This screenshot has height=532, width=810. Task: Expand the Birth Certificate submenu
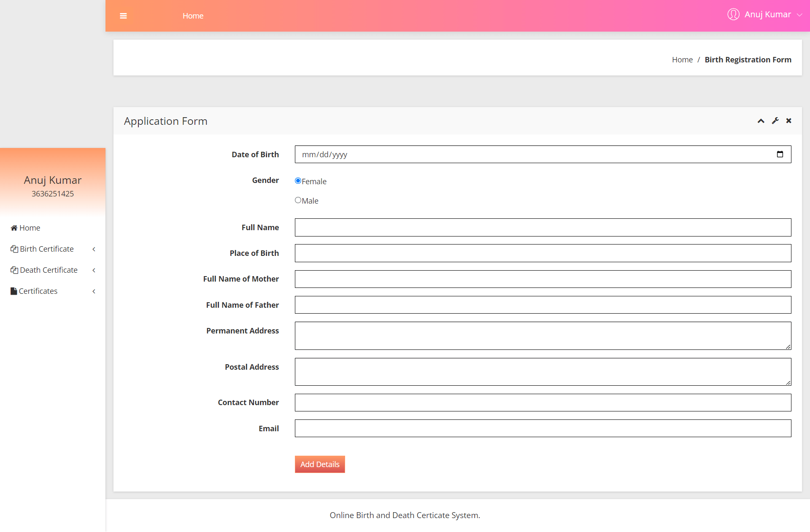46,249
